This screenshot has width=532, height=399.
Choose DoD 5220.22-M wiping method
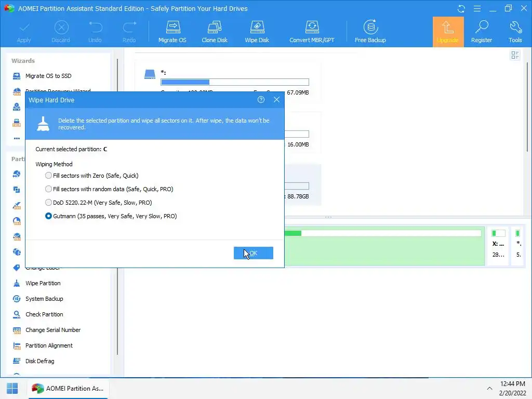point(48,203)
